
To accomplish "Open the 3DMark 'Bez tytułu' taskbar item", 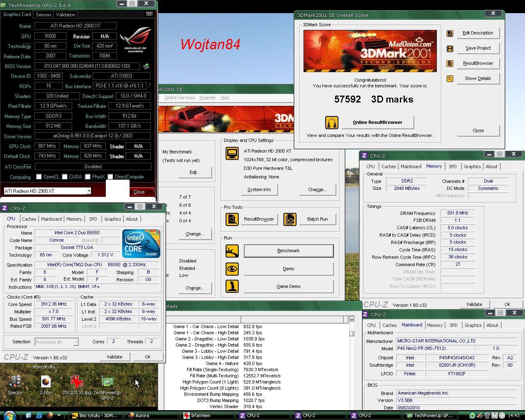I will 95,415.
